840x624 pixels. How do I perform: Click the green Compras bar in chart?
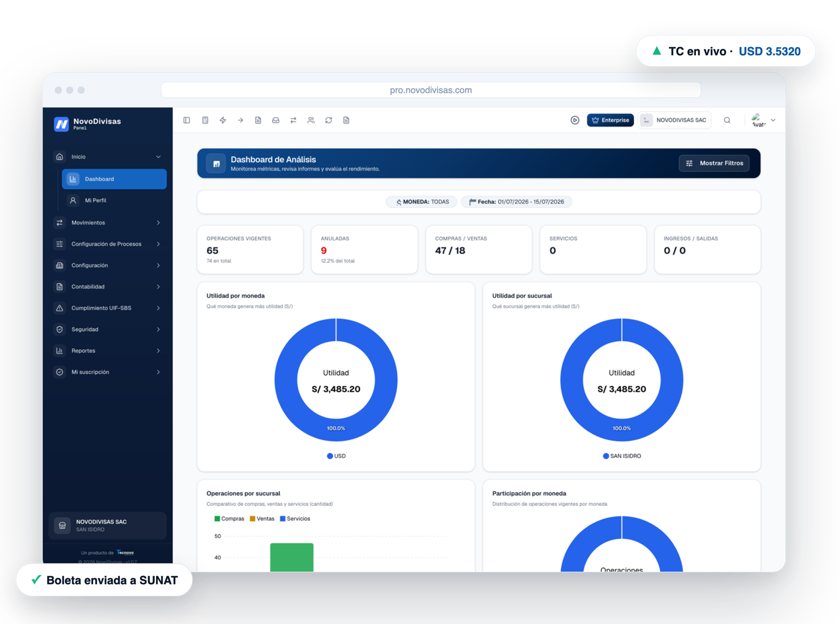(x=292, y=557)
